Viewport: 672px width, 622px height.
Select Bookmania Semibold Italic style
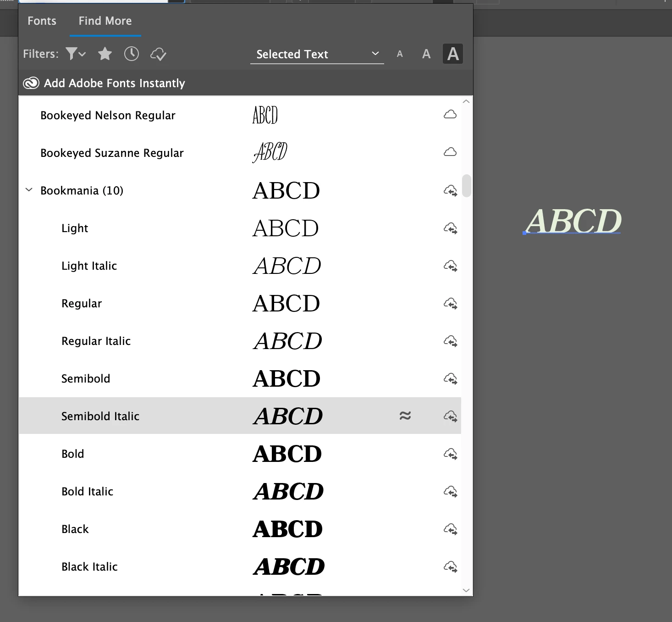click(240, 416)
